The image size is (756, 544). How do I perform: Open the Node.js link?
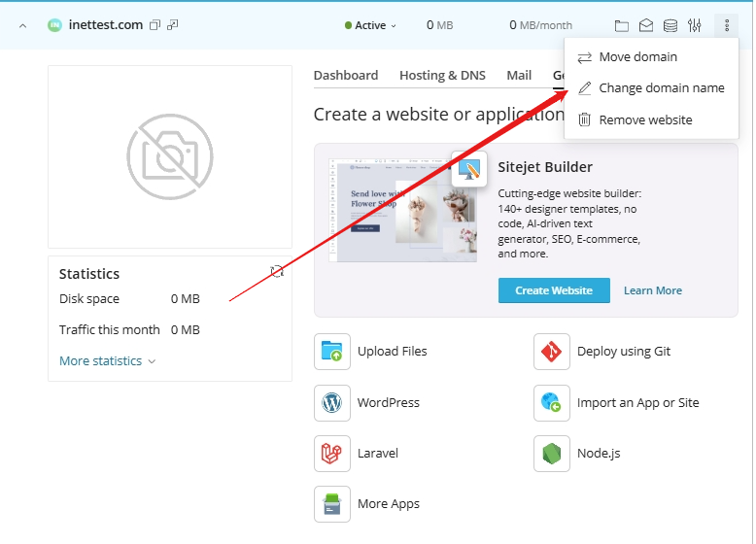pos(599,453)
